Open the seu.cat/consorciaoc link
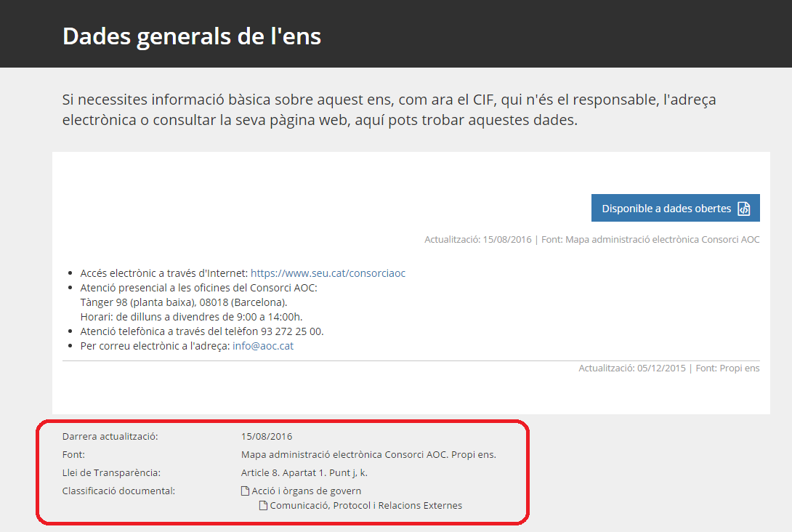The width and height of the screenshot is (792, 532). pyautogui.click(x=328, y=273)
